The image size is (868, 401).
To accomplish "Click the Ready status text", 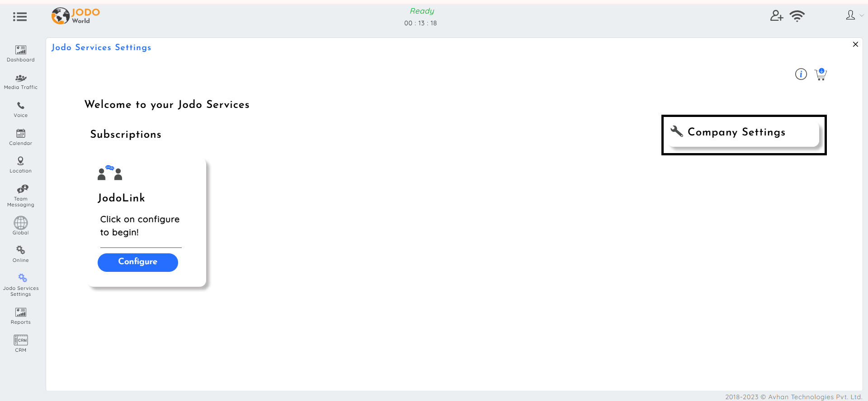I will point(422,11).
